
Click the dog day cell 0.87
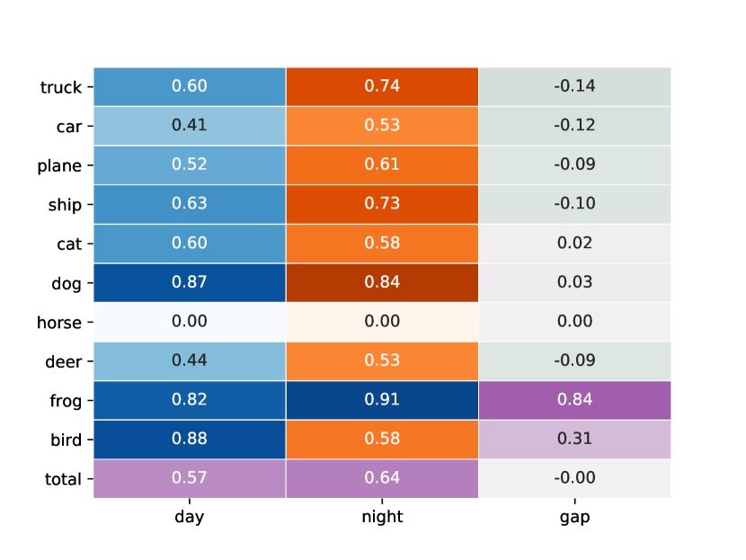coord(190,282)
